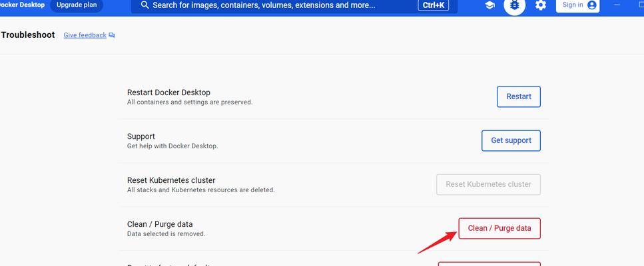Minimize the Docker Desktop window
The width and height of the screenshot is (644, 266).
click(617, 5)
